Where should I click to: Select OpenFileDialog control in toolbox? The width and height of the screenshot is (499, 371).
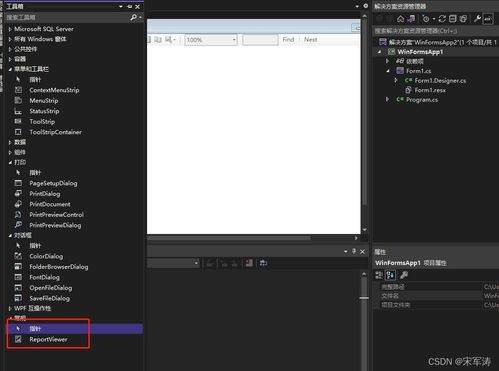pyautogui.click(x=51, y=288)
